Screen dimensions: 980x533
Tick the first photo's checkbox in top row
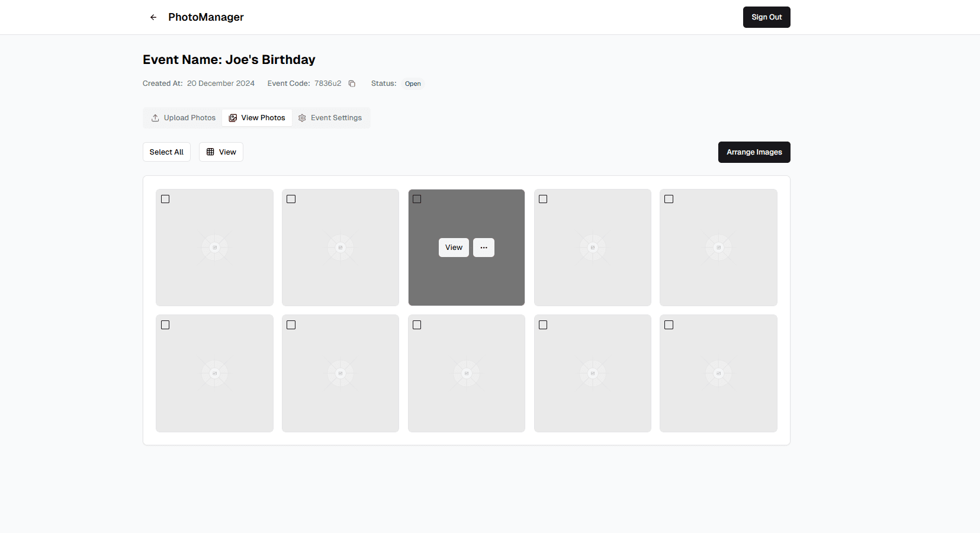pos(165,199)
